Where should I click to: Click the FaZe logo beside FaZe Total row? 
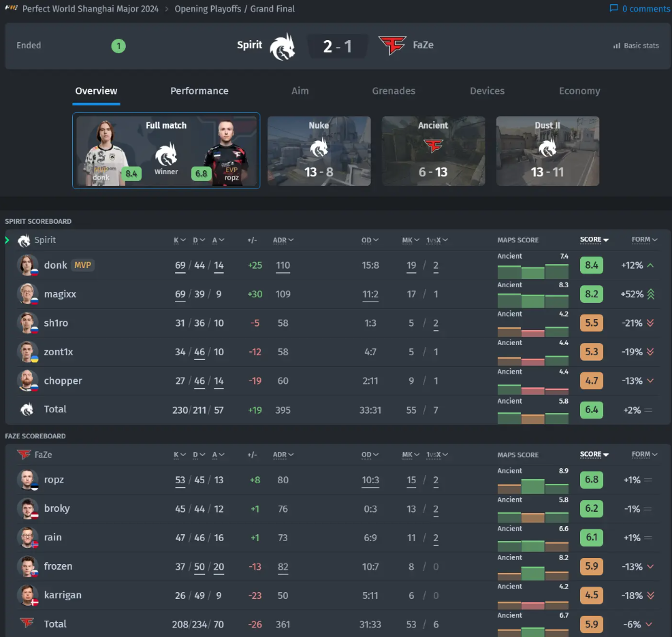(x=26, y=623)
